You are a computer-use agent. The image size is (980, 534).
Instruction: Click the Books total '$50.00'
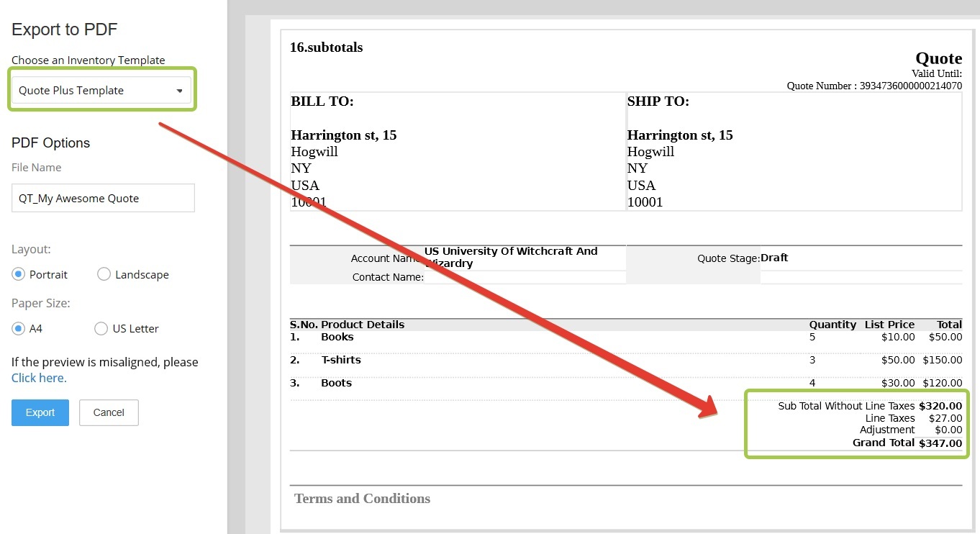(x=945, y=337)
